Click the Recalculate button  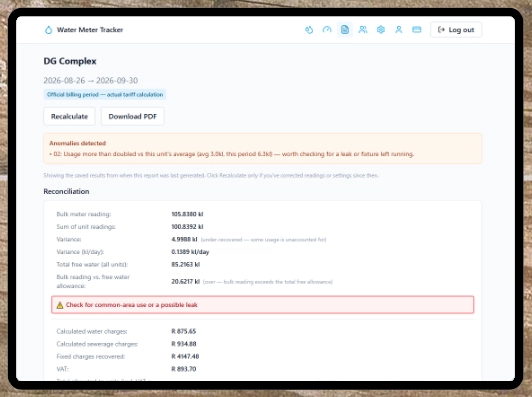pyautogui.click(x=69, y=116)
